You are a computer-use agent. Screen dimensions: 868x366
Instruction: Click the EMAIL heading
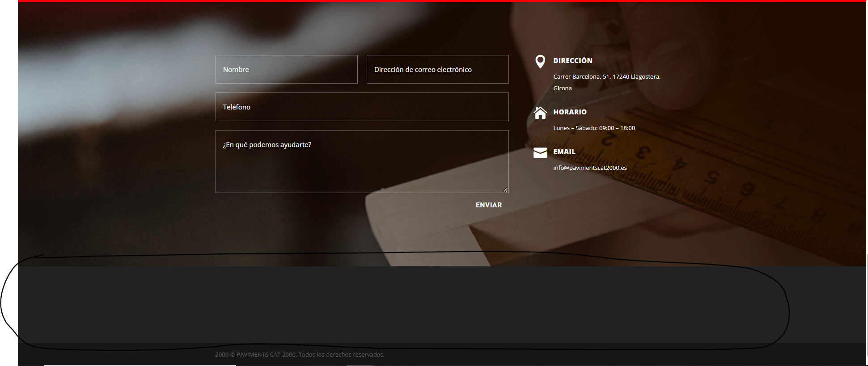564,151
